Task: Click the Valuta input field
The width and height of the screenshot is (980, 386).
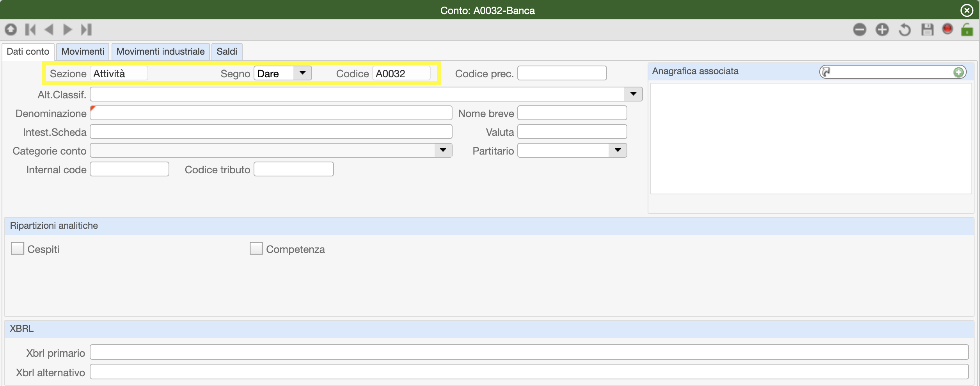Action: 572,132
